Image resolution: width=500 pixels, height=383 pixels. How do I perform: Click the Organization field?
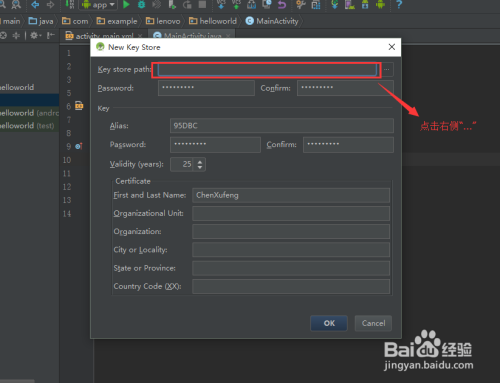pos(291,232)
